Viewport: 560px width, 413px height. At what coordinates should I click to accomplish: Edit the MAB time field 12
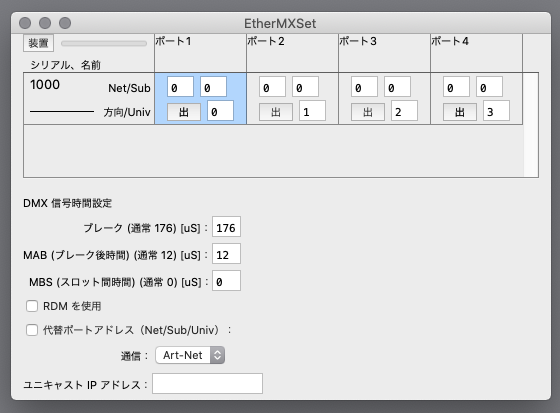(226, 254)
